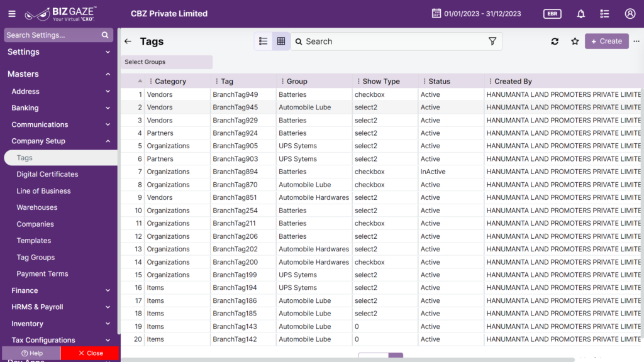Image resolution: width=644 pixels, height=362 pixels.
Task: Click the red Close button
Action: 90,353
